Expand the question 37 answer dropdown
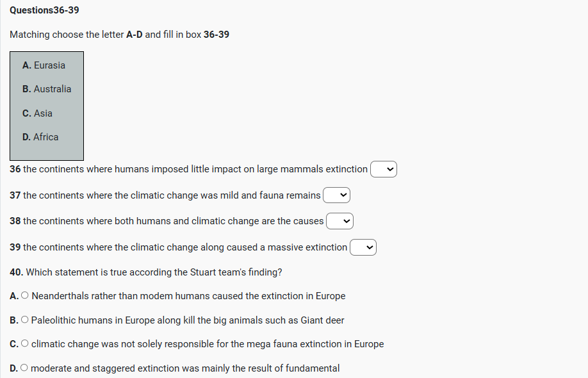This screenshot has width=588, height=378. pyautogui.click(x=337, y=195)
